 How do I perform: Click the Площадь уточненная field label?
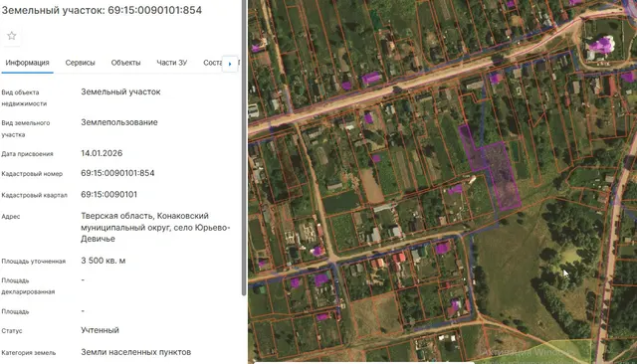tap(33, 262)
